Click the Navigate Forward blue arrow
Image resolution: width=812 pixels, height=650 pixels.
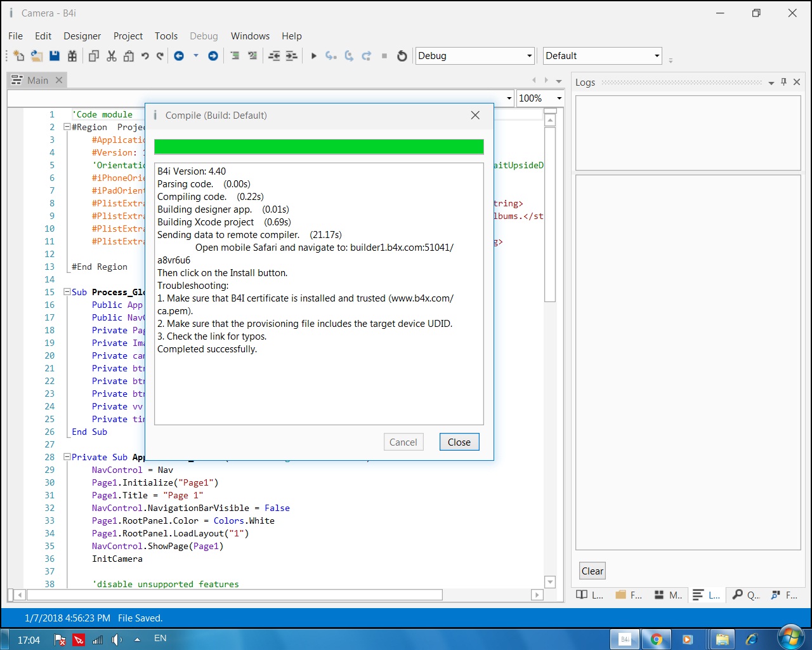[x=213, y=56]
